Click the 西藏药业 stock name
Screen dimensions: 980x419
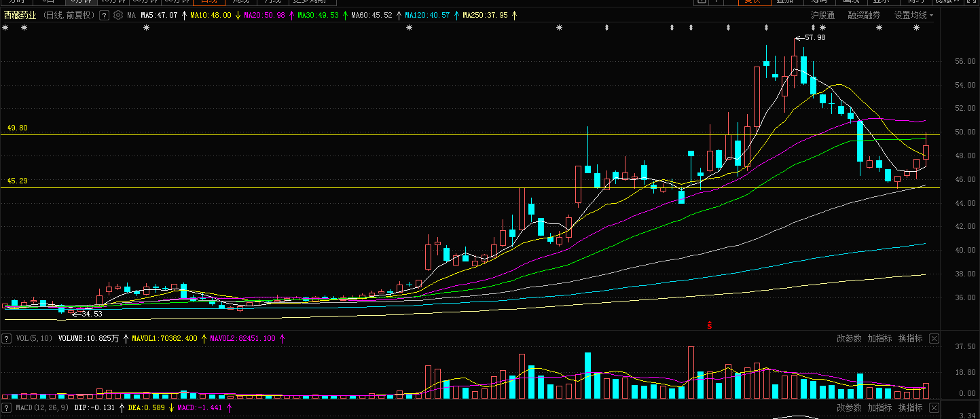[x=20, y=15]
